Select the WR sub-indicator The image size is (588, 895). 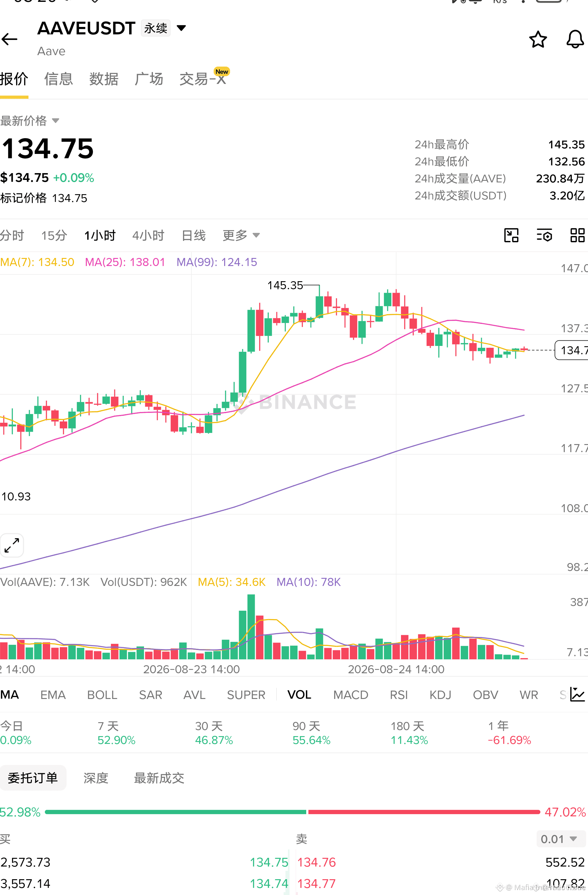point(529,695)
